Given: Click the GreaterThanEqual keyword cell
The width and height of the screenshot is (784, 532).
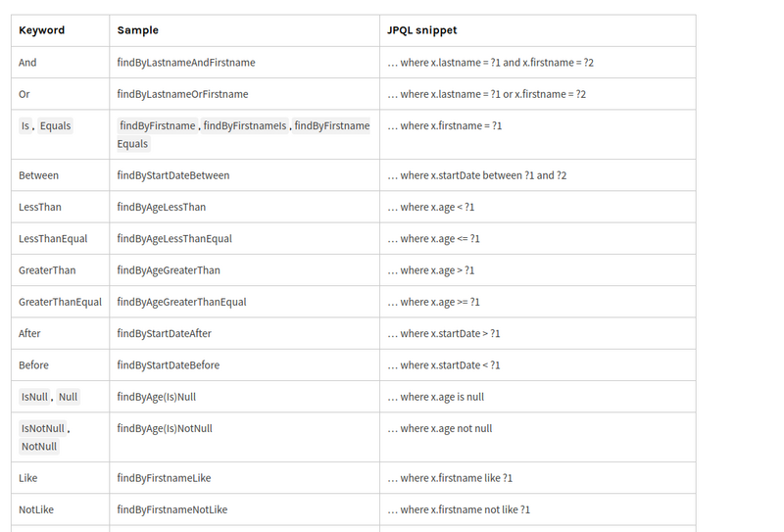Looking at the screenshot, I should click(61, 302).
